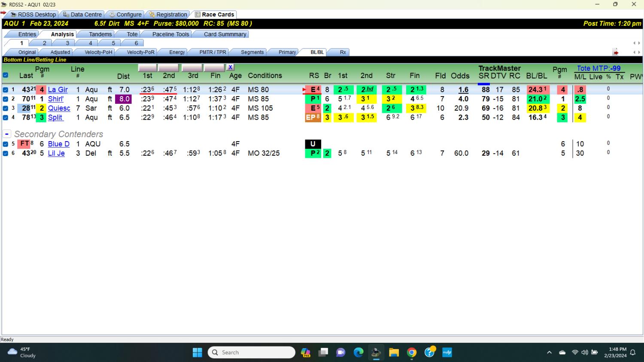Open the volume control in system tray
Screen dimensions: 644x362
click(x=584, y=353)
